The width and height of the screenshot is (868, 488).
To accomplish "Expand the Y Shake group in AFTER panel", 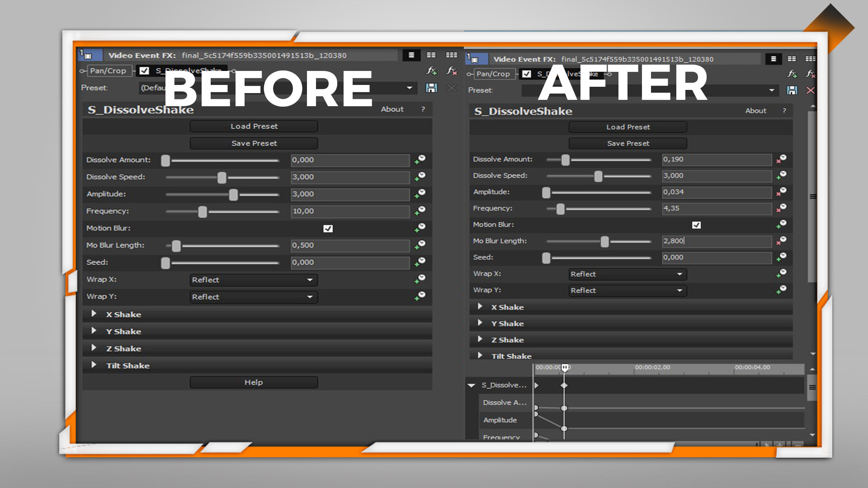I will [x=480, y=323].
